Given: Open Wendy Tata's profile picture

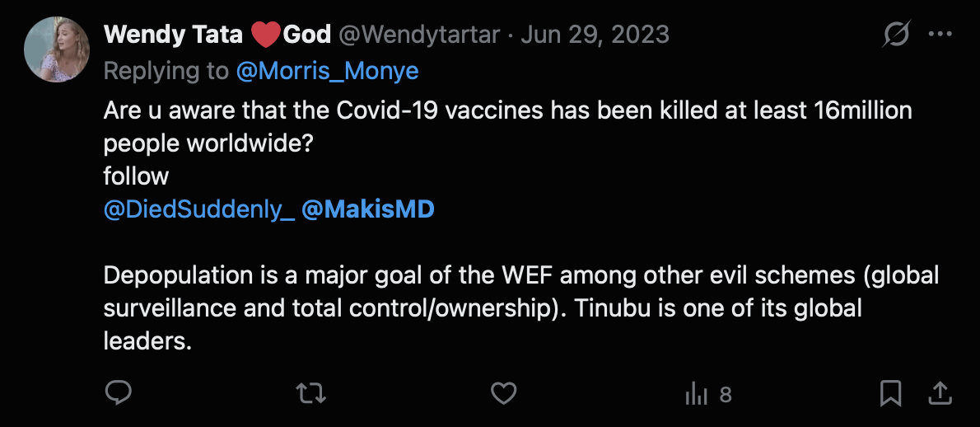Looking at the screenshot, I should click(56, 49).
